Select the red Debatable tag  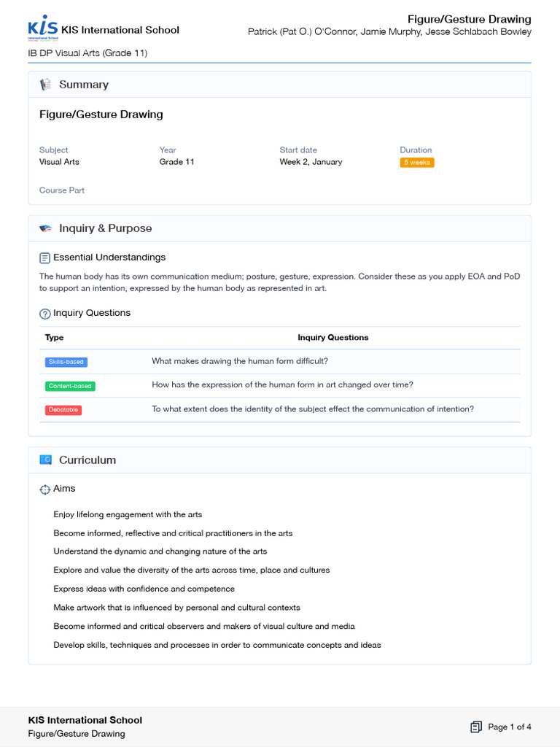(x=63, y=410)
